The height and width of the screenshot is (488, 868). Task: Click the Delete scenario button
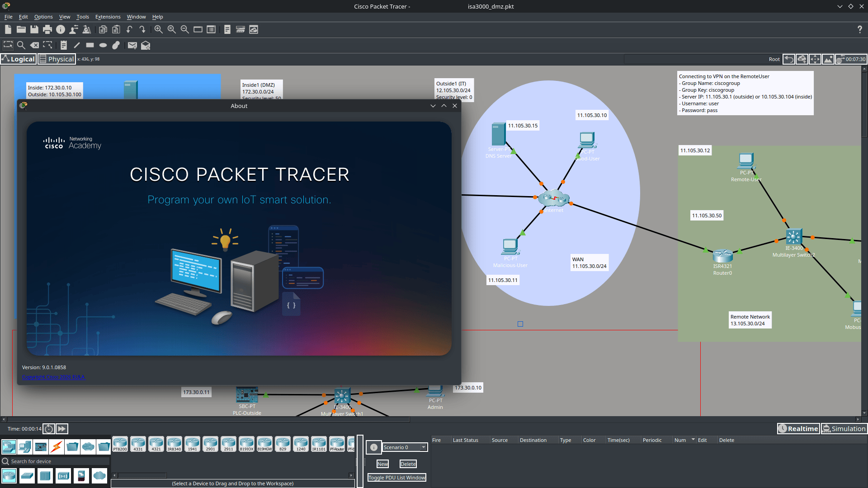pos(408,464)
